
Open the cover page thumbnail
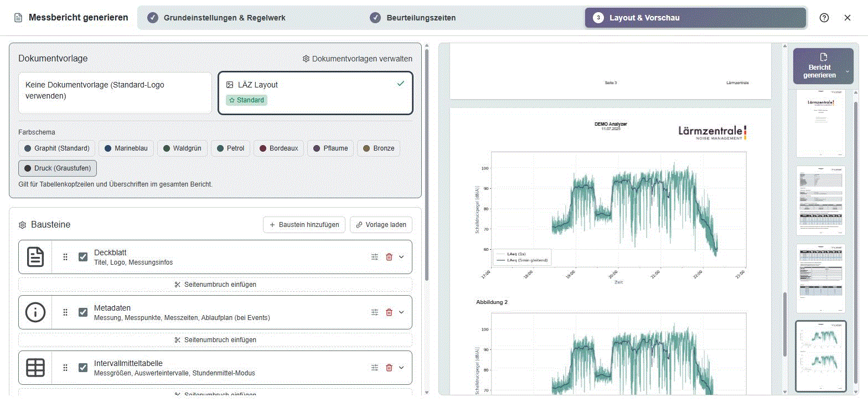point(820,123)
